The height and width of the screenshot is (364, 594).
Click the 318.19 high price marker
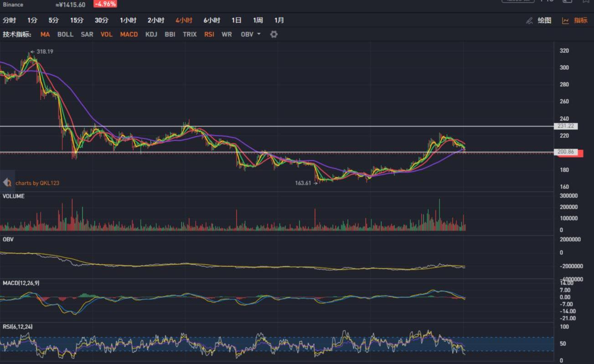click(x=44, y=51)
